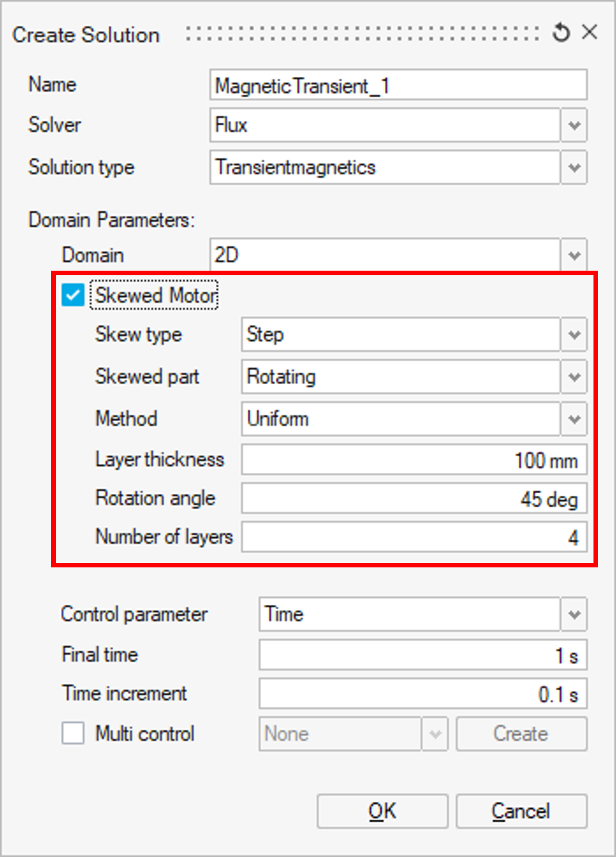Close the Create Solution dialog

point(590,32)
